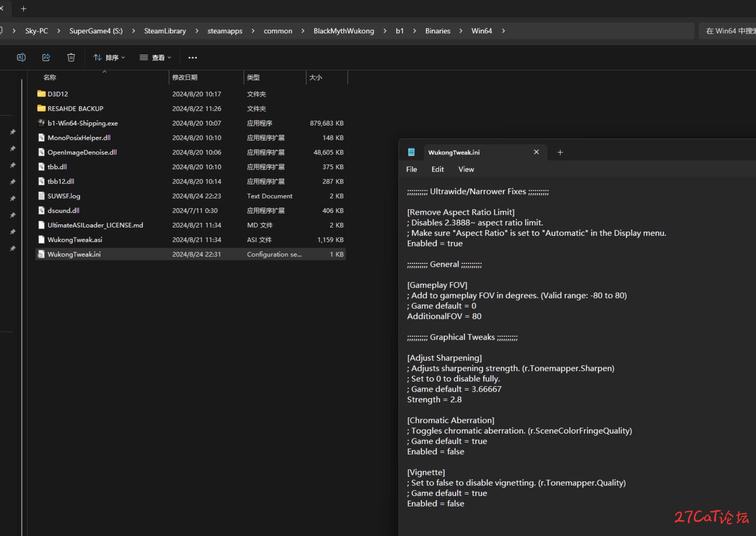Expand chevron after common breadcrumb

303,31
